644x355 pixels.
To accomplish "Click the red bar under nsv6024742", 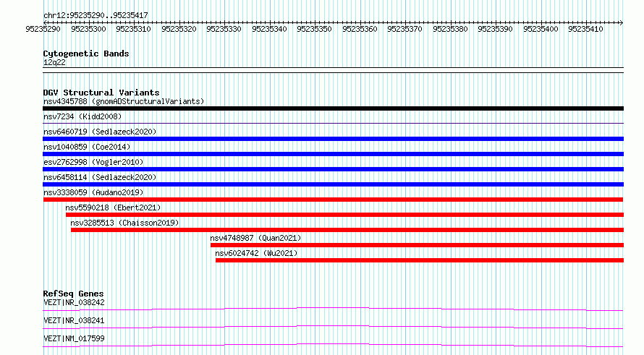I will [x=420, y=260].
